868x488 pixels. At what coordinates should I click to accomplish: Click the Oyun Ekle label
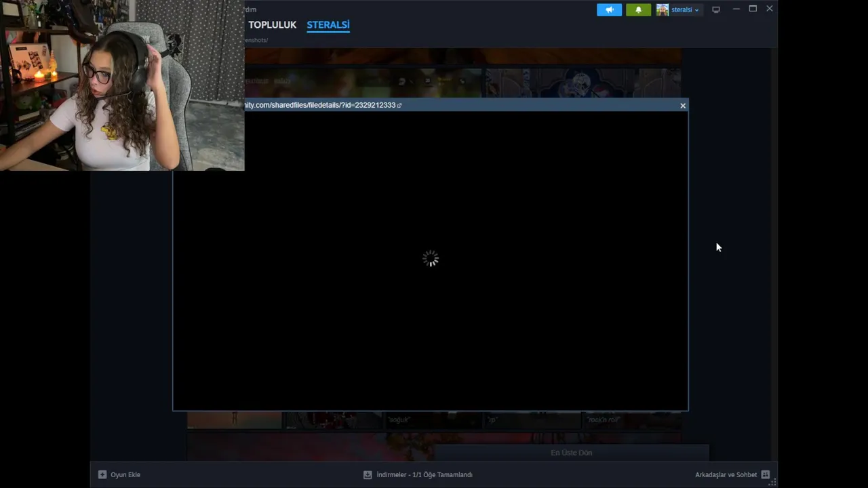pos(125,474)
